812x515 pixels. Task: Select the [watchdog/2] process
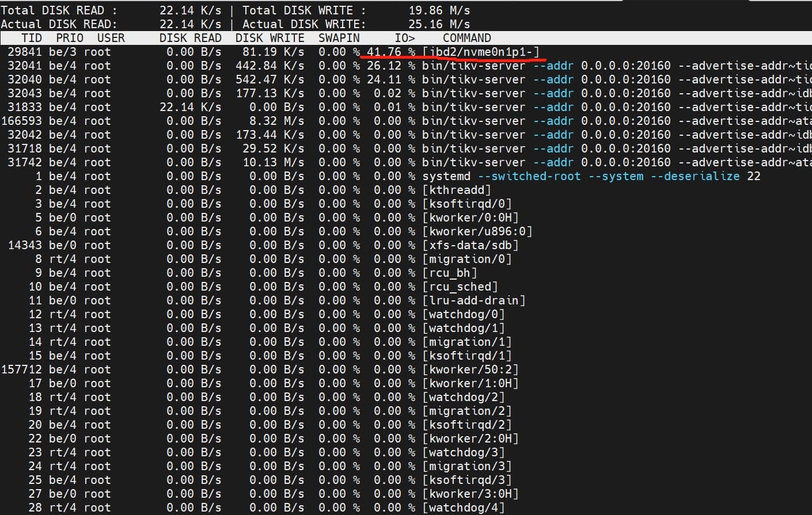pos(464,397)
